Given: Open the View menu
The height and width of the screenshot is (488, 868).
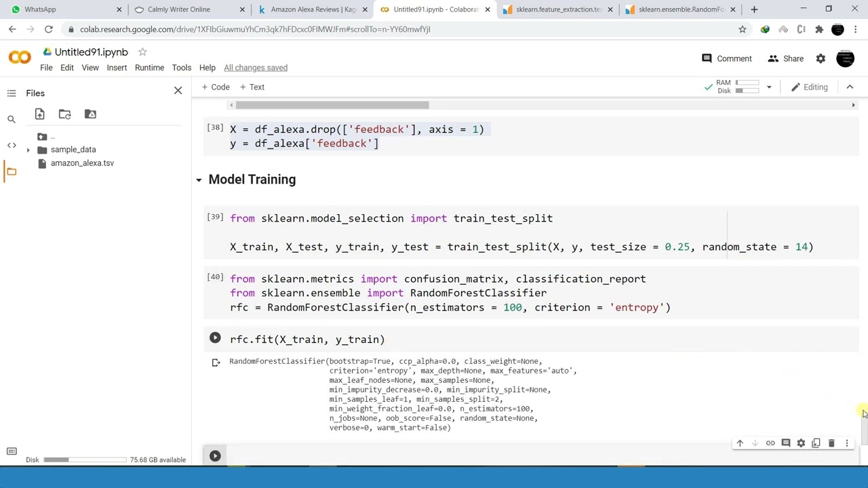Looking at the screenshot, I should [90, 68].
